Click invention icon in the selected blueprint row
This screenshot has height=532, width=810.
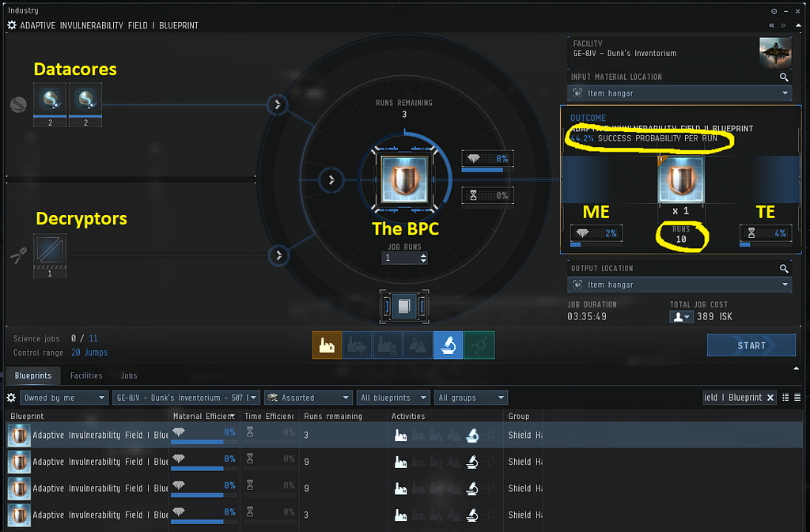[471, 436]
